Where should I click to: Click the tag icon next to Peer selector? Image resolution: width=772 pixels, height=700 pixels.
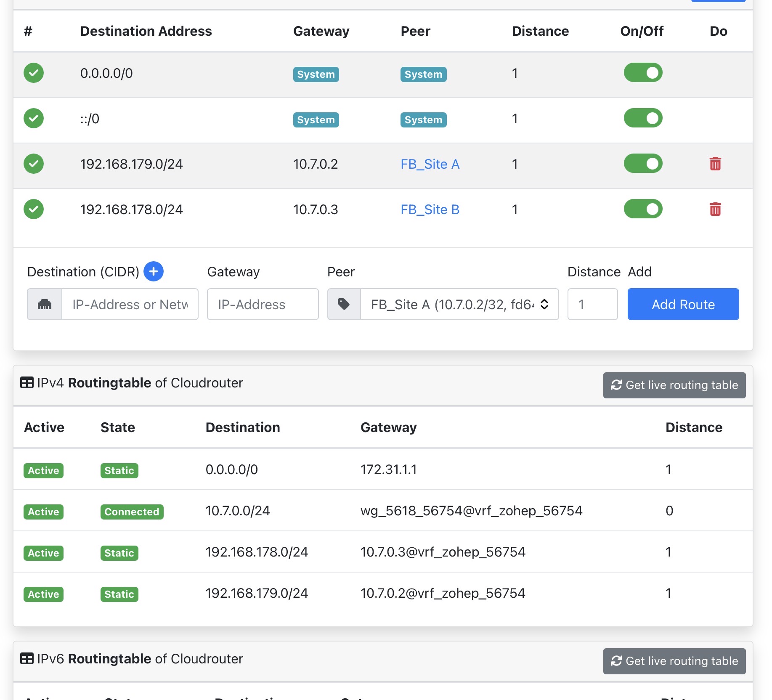coord(344,304)
